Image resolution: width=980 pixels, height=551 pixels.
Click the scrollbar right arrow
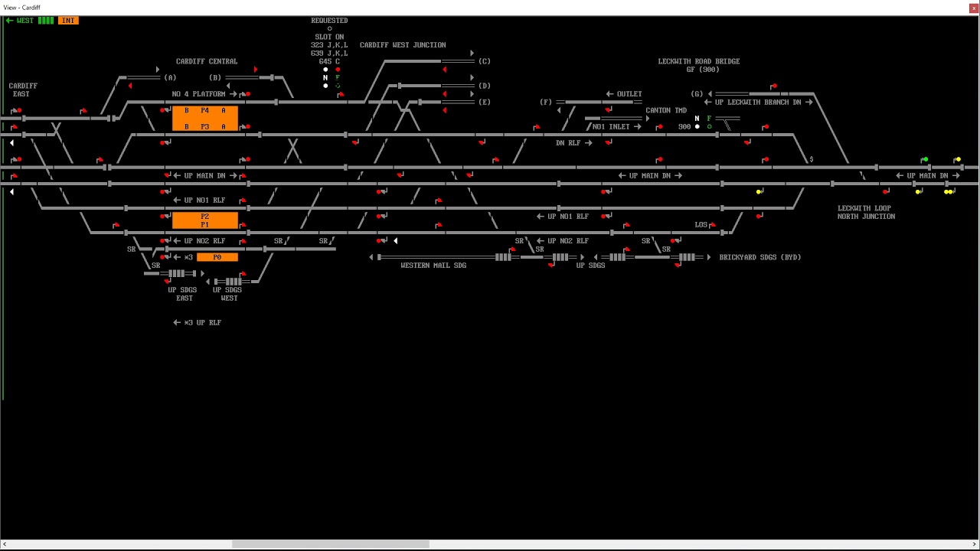click(974, 544)
